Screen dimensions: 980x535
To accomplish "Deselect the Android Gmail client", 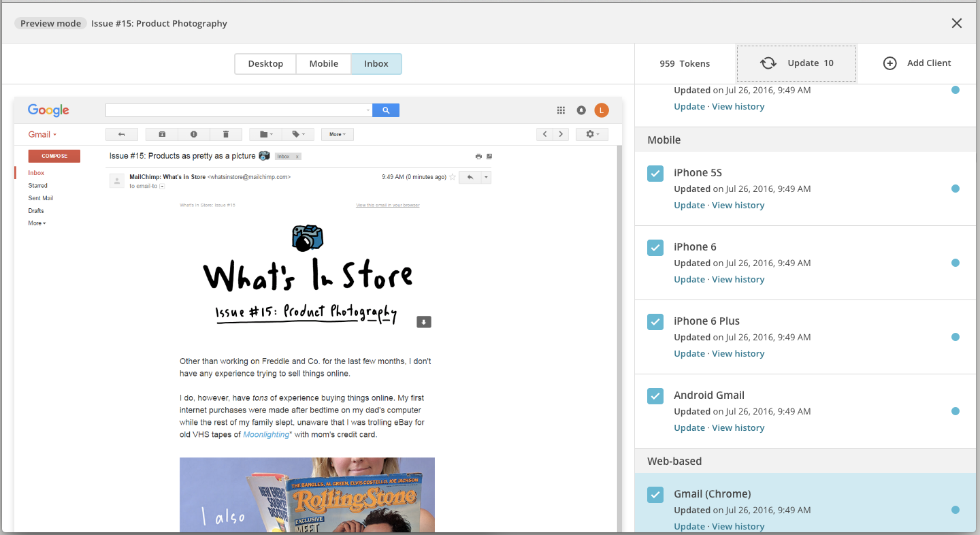I will pos(655,395).
